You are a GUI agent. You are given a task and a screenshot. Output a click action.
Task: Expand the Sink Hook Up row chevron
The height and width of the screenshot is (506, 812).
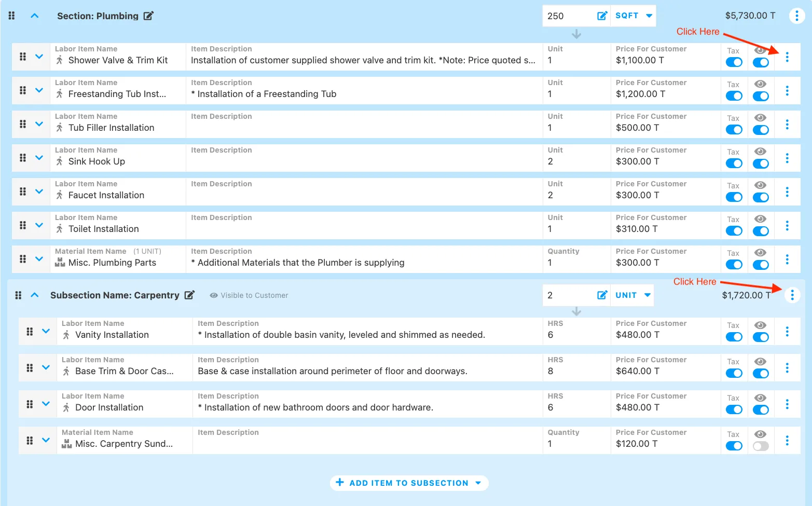tap(39, 158)
